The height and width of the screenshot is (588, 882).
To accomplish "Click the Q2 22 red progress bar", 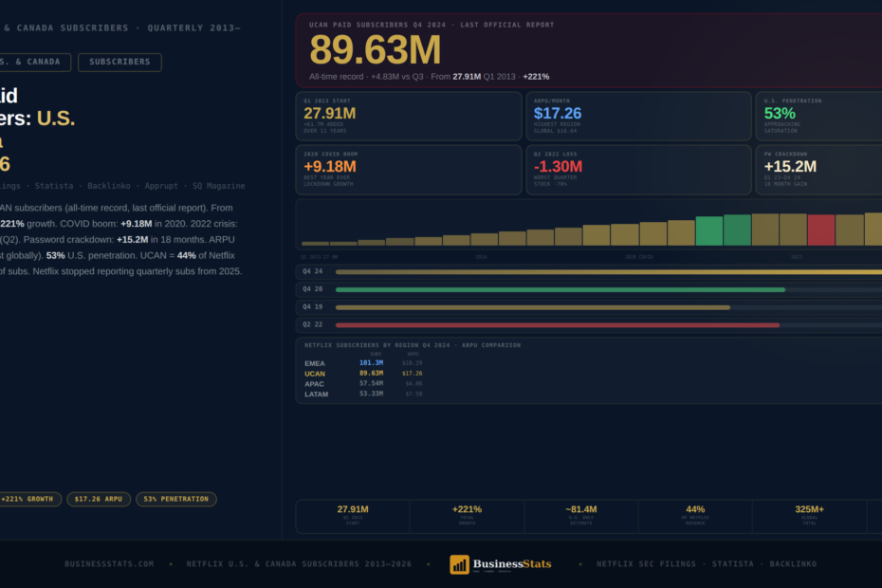I will [x=558, y=325].
